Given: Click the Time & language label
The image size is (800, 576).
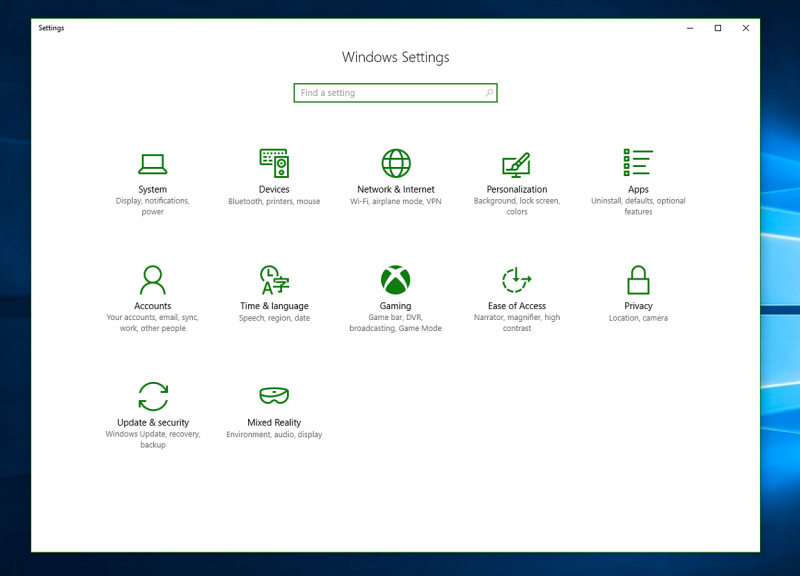Looking at the screenshot, I should point(274,306).
